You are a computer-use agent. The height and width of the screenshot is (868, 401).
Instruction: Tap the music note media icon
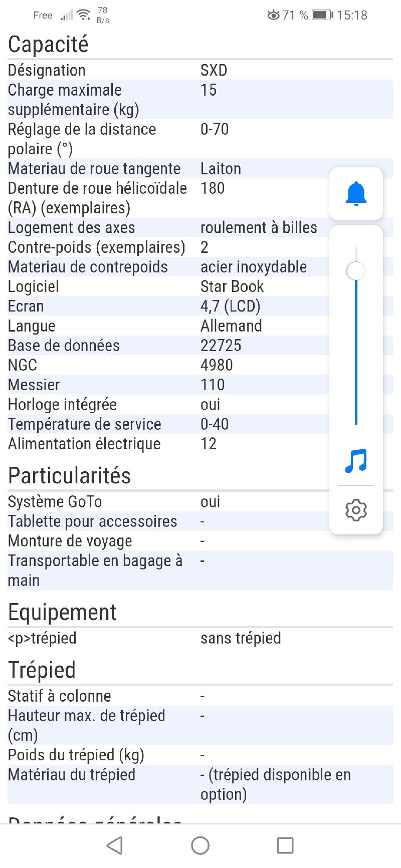click(x=356, y=461)
